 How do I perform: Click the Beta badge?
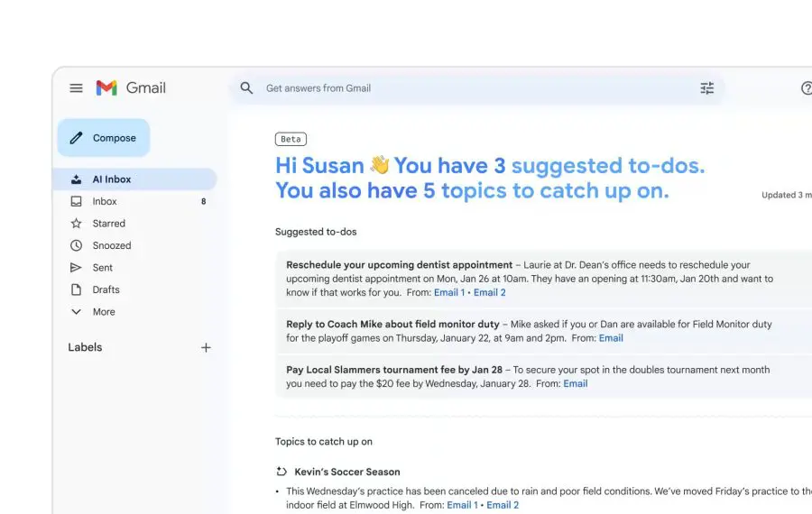coord(291,139)
